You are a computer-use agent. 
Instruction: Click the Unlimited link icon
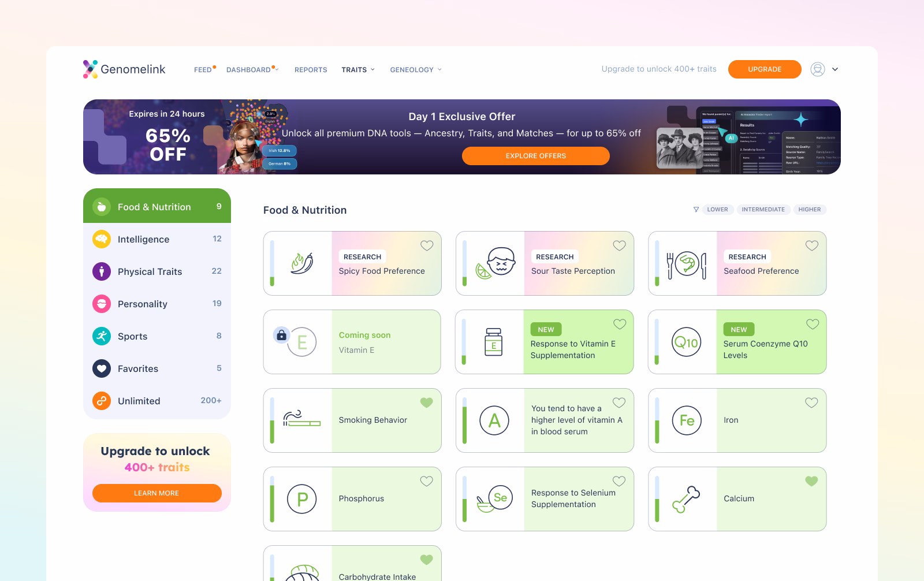pyautogui.click(x=102, y=401)
